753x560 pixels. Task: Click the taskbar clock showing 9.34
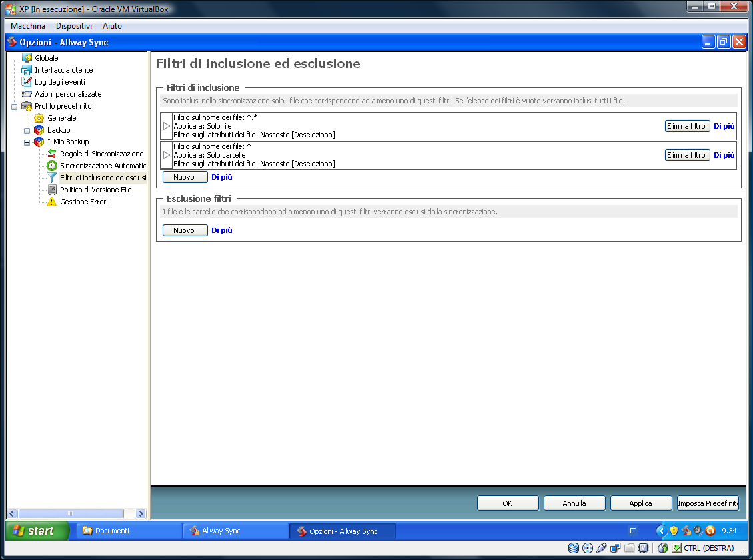[729, 531]
